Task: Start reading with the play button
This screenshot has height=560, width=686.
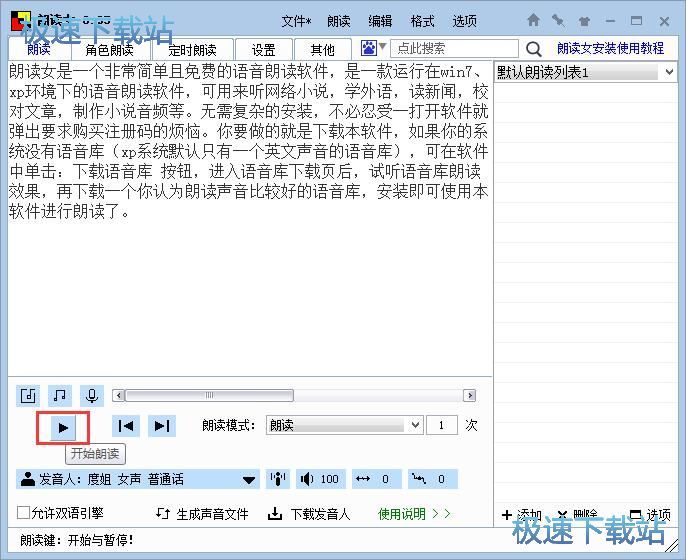Action: pos(63,427)
